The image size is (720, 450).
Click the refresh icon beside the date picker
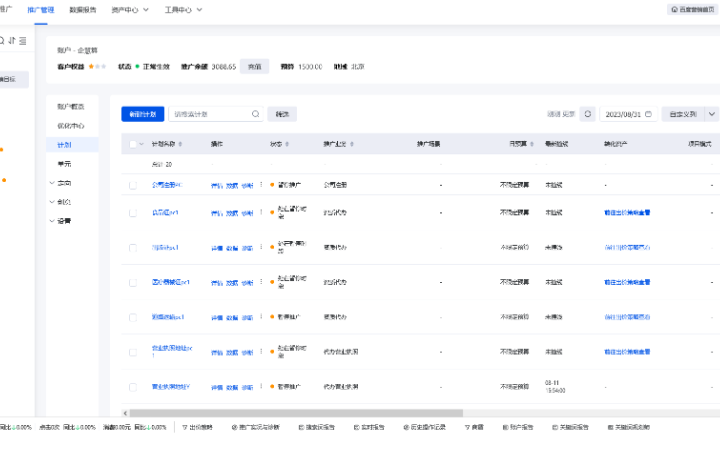point(587,114)
